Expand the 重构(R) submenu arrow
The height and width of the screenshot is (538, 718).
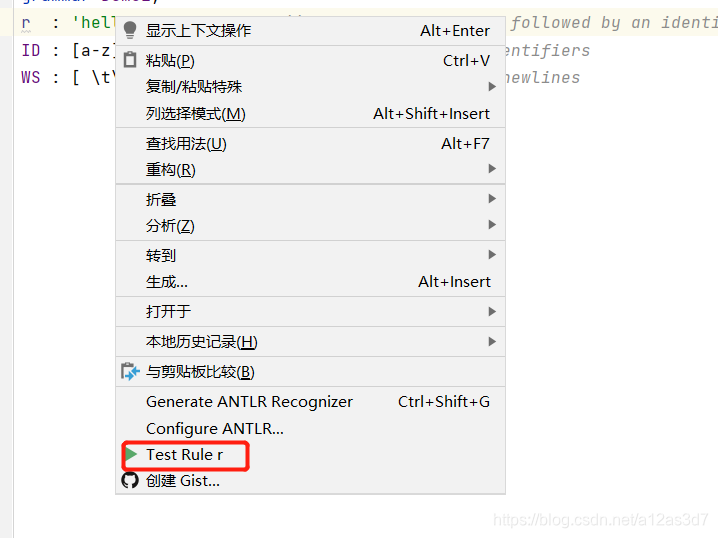(x=492, y=169)
